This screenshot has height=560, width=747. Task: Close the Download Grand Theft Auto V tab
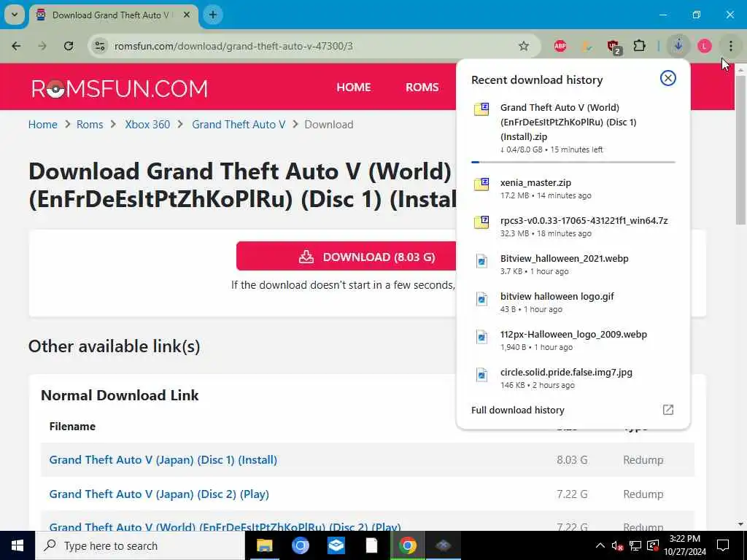coord(187,15)
